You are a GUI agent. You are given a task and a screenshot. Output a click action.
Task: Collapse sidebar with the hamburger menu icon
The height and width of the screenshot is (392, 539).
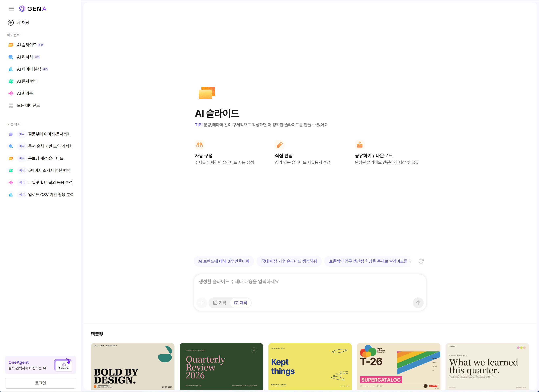(x=11, y=9)
